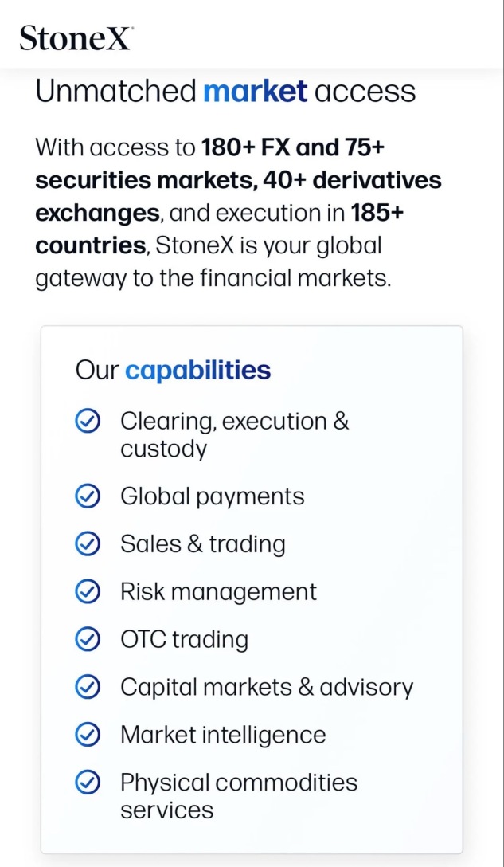Tap the Sales & trading item

[x=202, y=544]
